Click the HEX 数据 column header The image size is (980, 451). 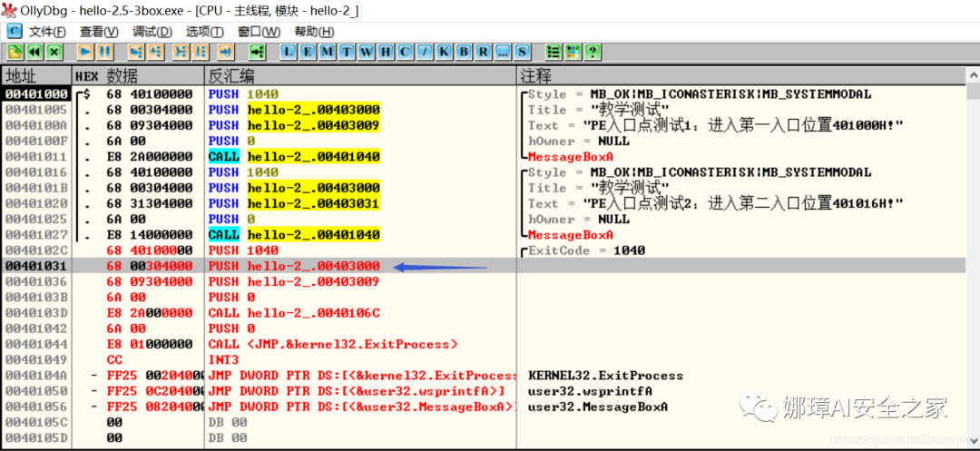(x=138, y=76)
